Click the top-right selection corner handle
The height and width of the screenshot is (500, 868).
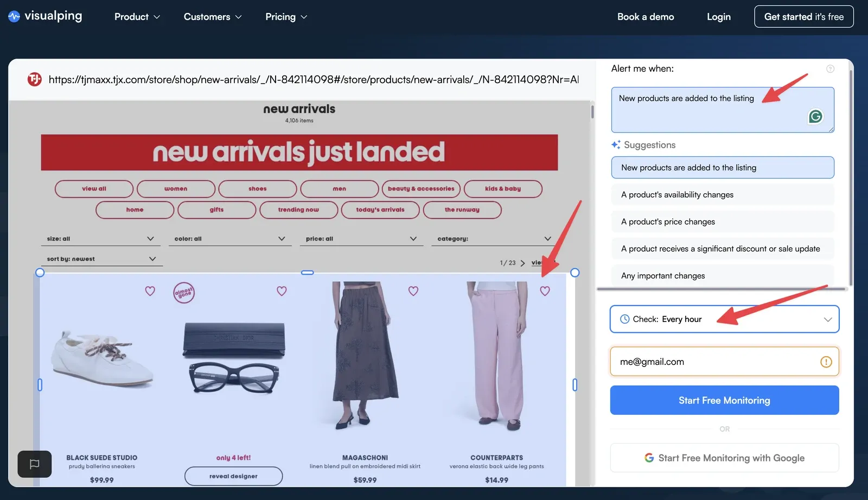coord(575,273)
